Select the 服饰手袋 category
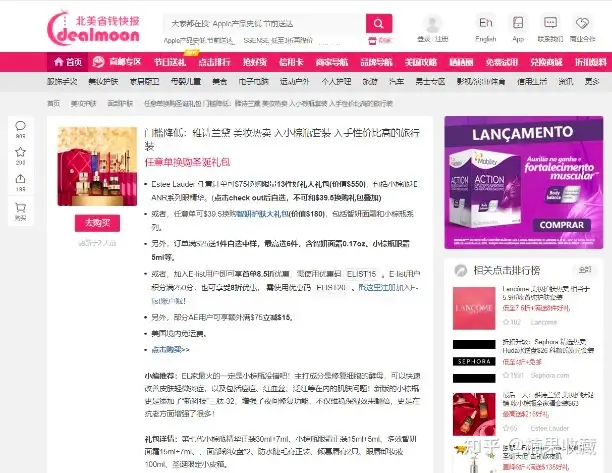 pyautogui.click(x=62, y=82)
